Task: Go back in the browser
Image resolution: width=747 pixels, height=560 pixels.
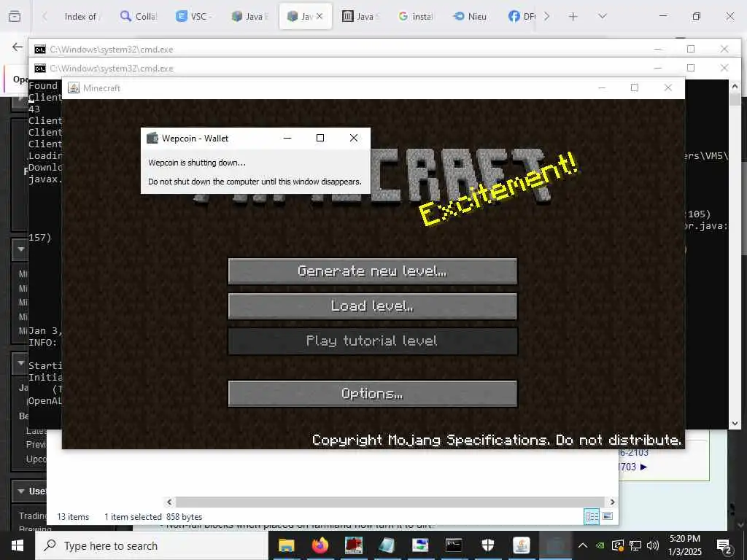Action: pos(18,47)
